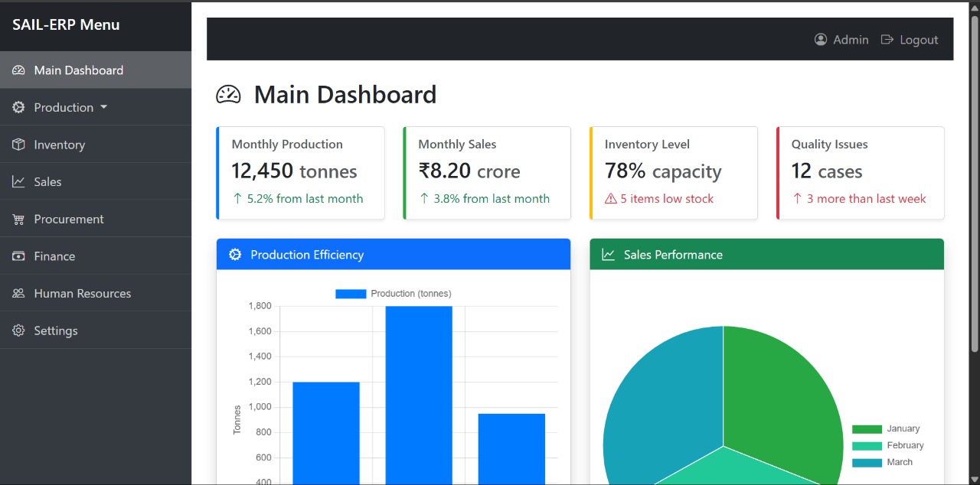The width and height of the screenshot is (980, 485).
Task: Click the 1,800 y-axis label
Action: pyautogui.click(x=260, y=306)
